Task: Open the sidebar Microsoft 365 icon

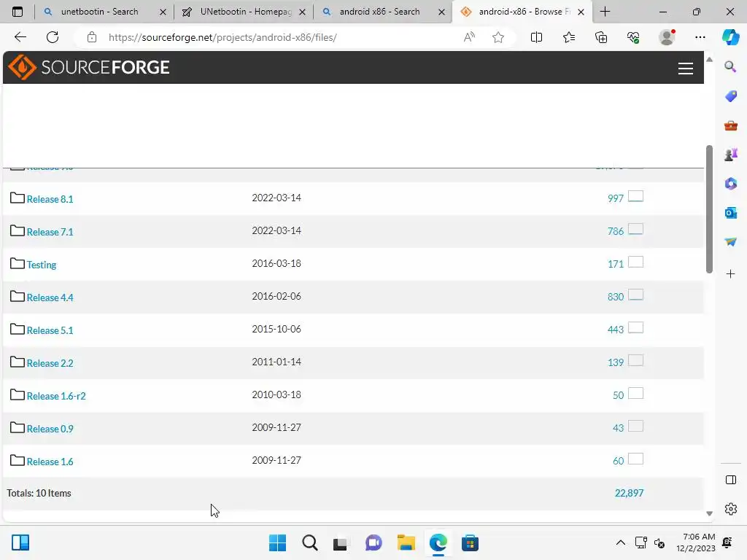Action: point(730,183)
